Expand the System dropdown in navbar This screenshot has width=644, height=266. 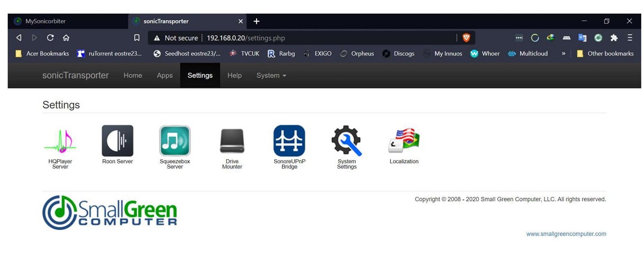[271, 75]
